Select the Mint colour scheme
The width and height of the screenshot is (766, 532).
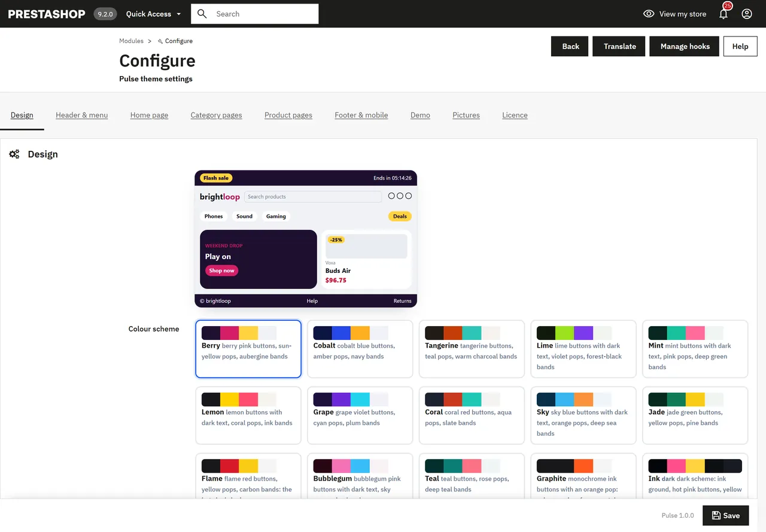(x=695, y=349)
